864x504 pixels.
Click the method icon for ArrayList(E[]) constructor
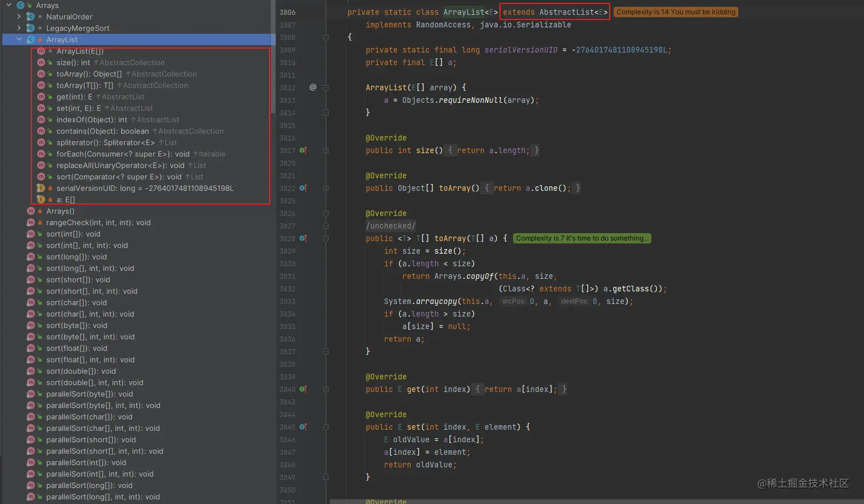(x=41, y=51)
